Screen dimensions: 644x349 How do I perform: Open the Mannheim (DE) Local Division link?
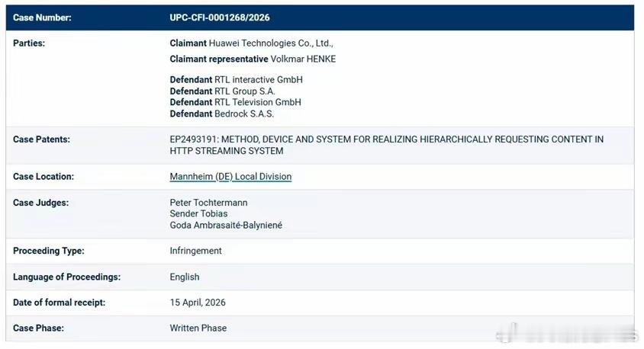230,176
